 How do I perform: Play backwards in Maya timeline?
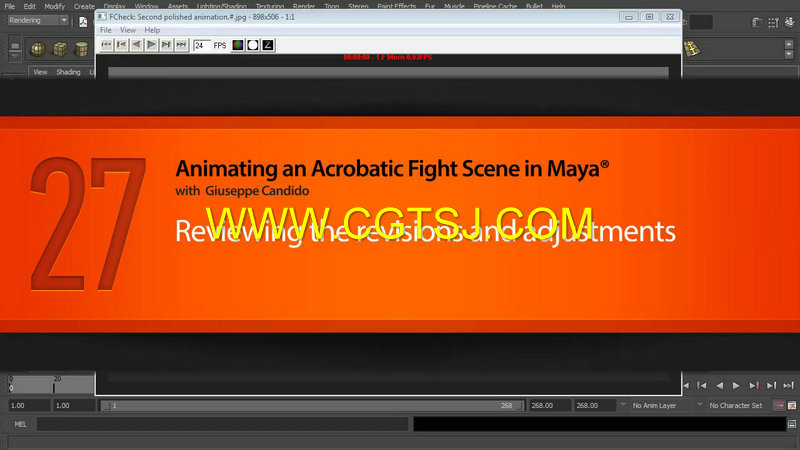pyautogui.click(x=719, y=386)
